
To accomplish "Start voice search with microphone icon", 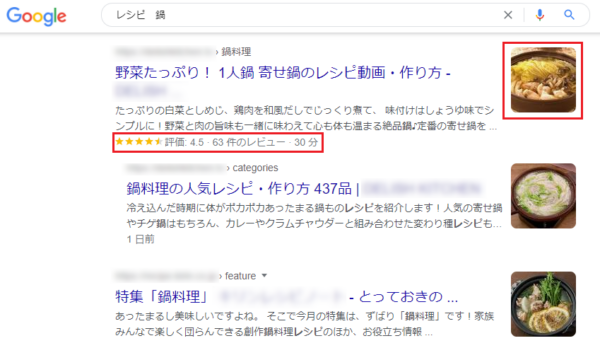I will 540,15.
